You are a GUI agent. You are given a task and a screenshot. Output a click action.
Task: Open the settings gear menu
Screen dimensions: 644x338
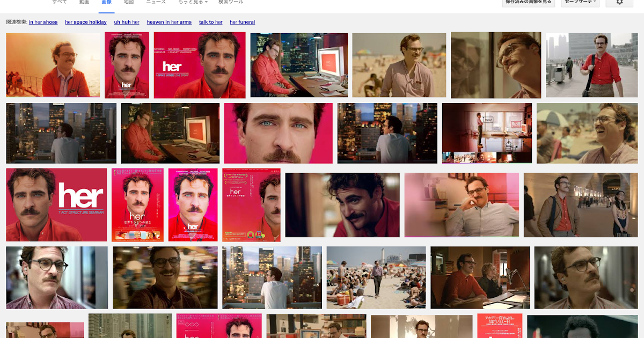coord(619,2)
